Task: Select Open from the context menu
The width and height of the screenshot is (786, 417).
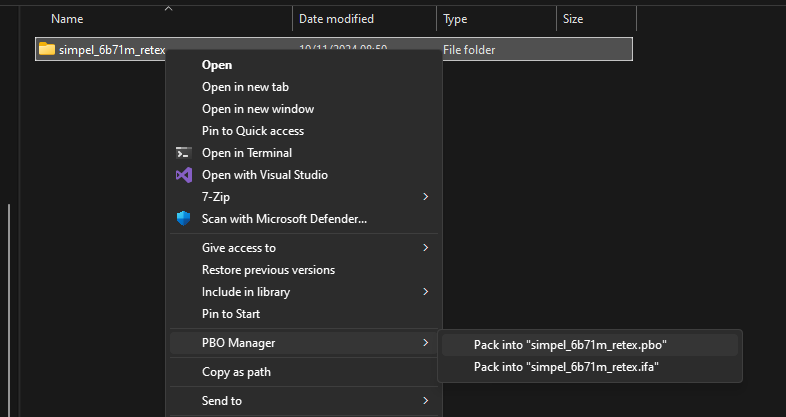Action: [217, 65]
